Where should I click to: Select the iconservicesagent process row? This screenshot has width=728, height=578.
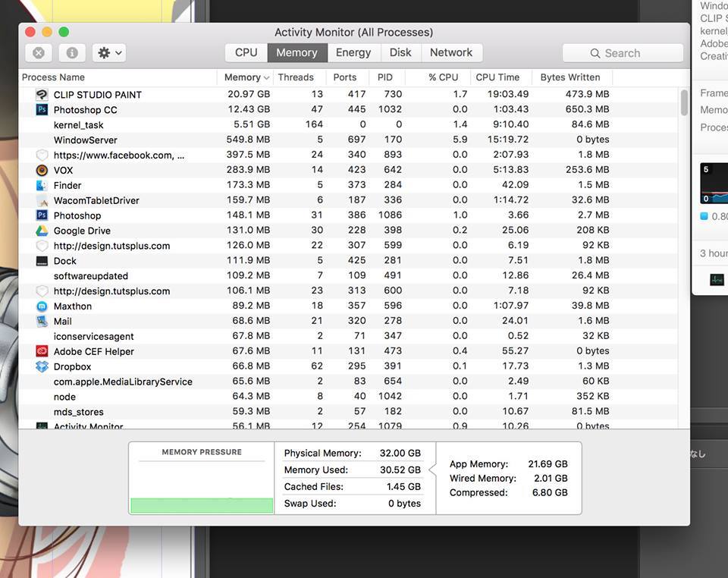(x=348, y=336)
